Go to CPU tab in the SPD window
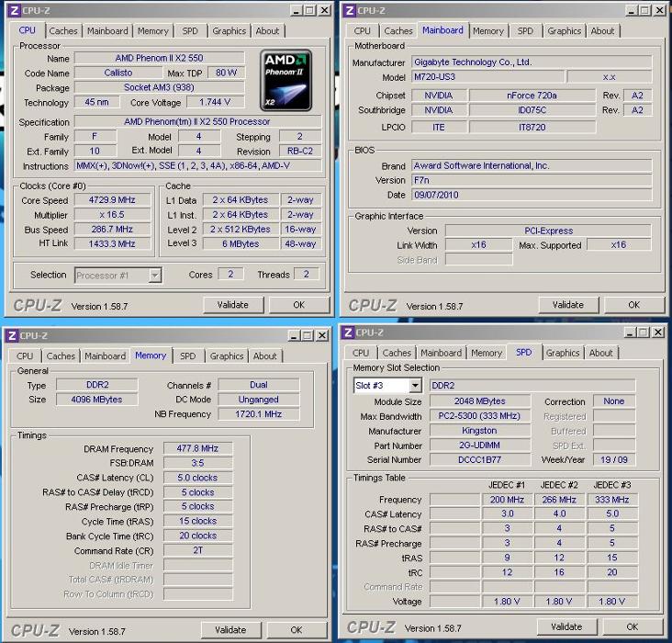 (361, 353)
